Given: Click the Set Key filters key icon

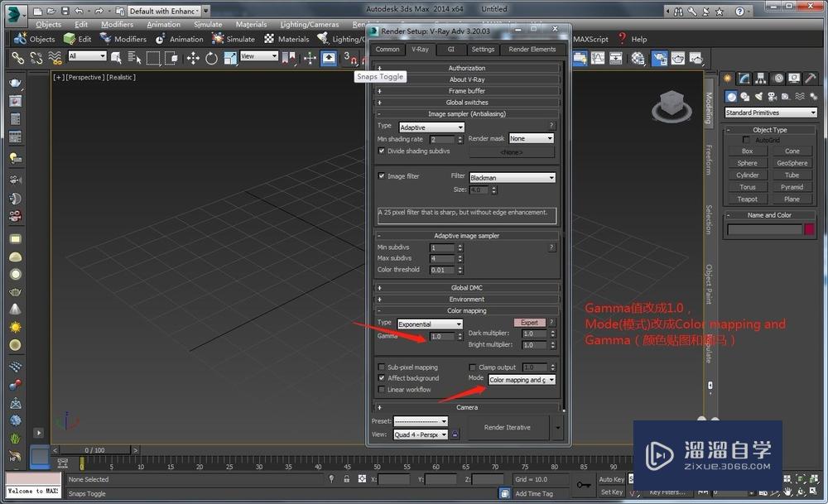Looking at the screenshot, I should 584,484.
